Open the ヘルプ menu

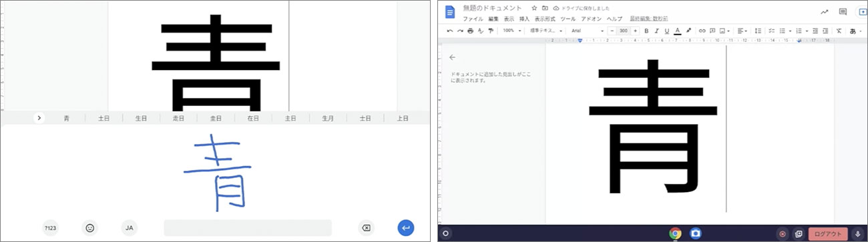614,19
